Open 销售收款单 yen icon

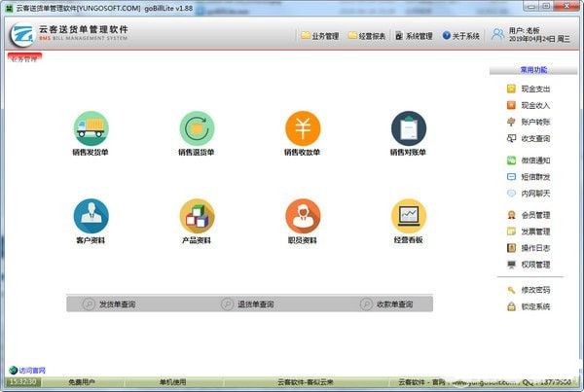pos(303,128)
